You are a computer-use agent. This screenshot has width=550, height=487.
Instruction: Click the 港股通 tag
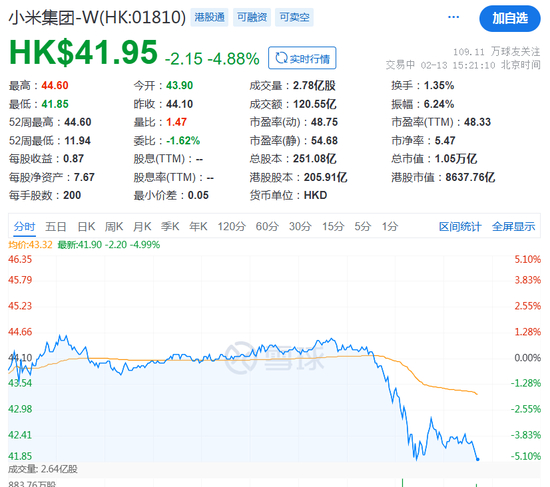point(209,17)
